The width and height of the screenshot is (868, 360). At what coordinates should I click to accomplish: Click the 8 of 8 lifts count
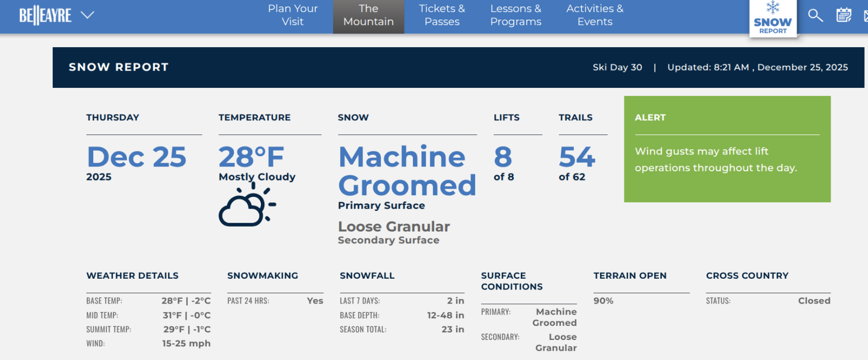(503, 158)
